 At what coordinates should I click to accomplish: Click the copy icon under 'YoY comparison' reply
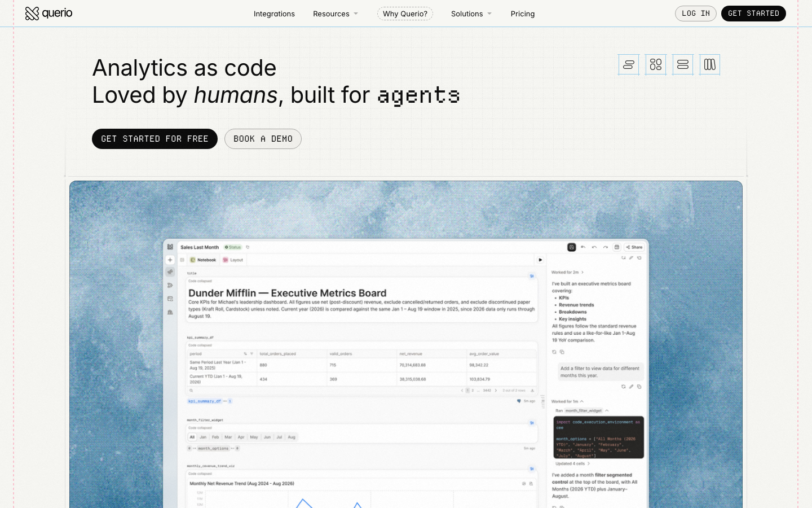tap(562, 352)
